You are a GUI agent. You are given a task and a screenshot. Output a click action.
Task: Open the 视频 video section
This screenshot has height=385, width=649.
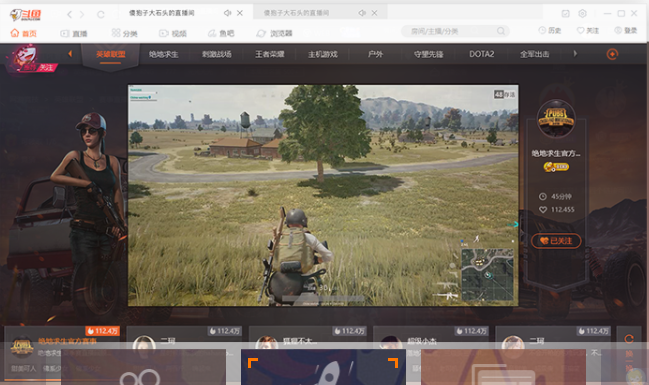[173, 33]
